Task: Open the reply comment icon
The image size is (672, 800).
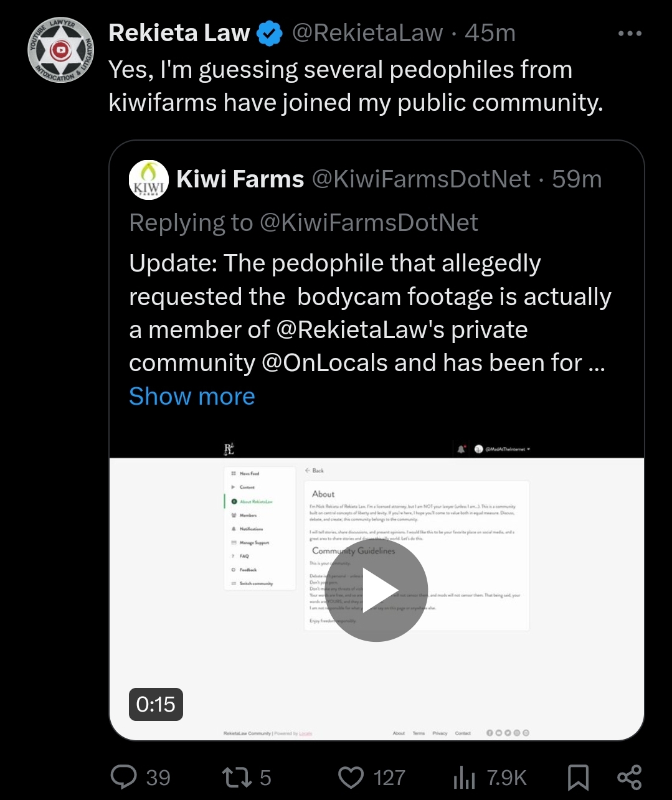Action: [123, 777]
